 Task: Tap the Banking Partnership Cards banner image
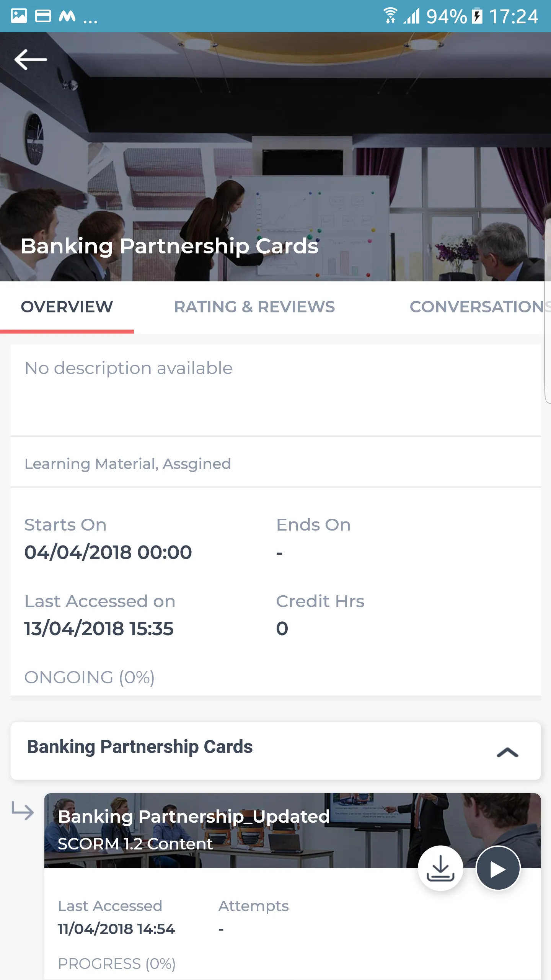coord(275,157)
